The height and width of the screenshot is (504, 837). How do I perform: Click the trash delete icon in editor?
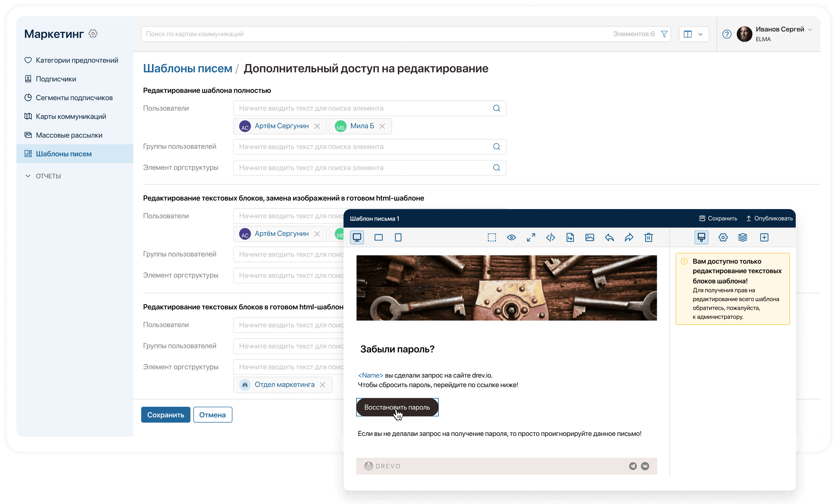pyautogui.click(x=648, y=237)
